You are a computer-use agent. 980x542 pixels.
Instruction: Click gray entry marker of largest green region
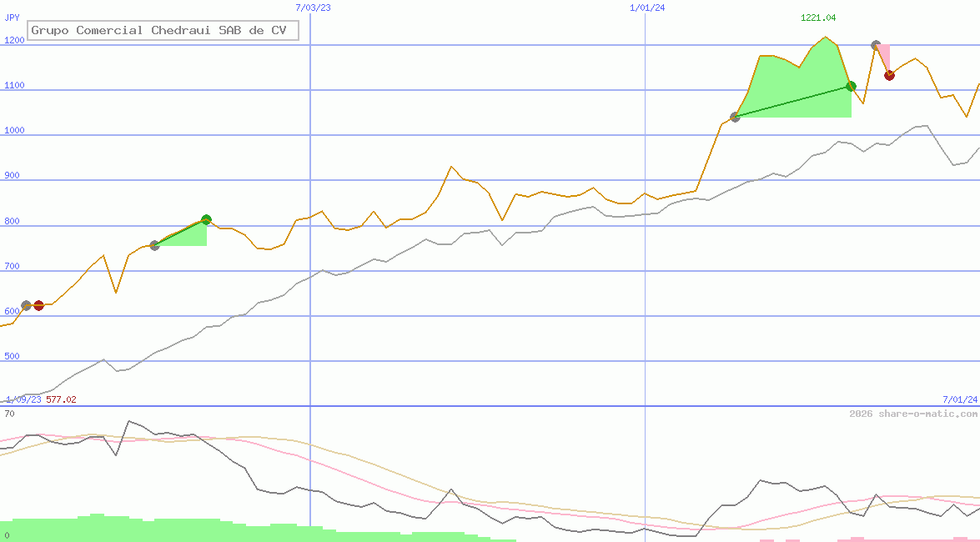[735, 117]
